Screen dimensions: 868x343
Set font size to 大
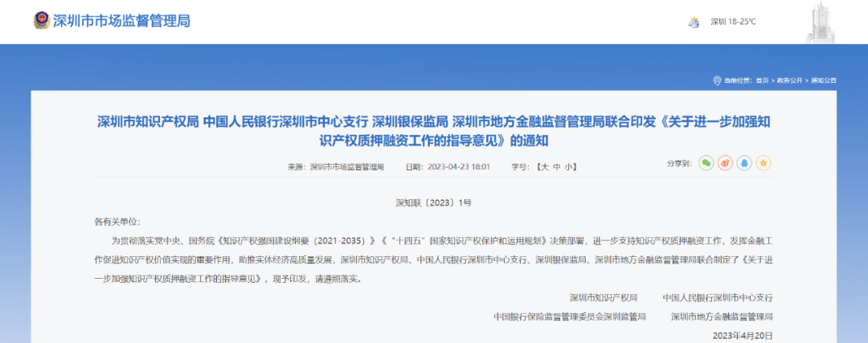click(544, 166)
